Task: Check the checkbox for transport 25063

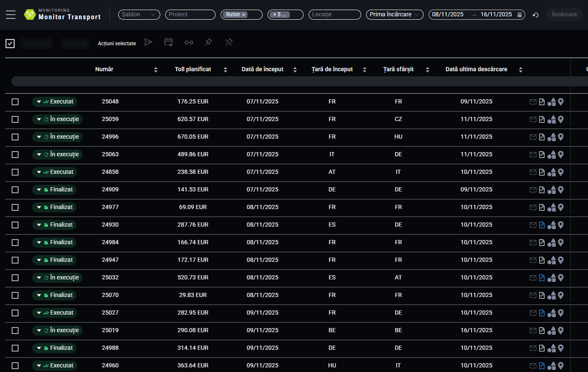Action: pos(15,154)
